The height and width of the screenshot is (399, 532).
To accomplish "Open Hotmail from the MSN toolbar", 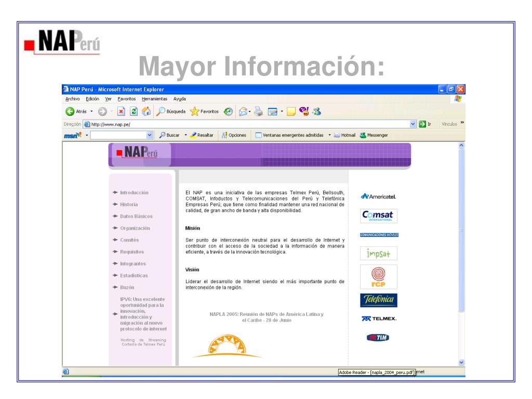I will click(x=345, y=135).
